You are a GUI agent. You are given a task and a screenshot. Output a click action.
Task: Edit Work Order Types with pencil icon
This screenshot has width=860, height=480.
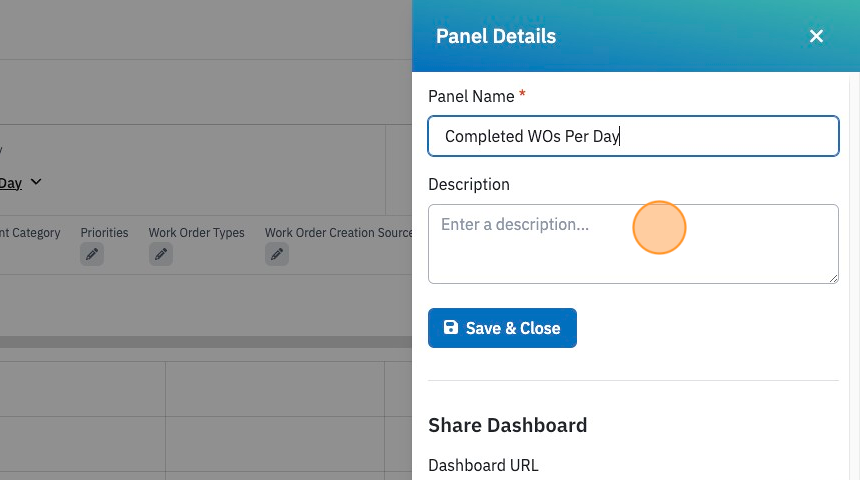click(161, 255)
